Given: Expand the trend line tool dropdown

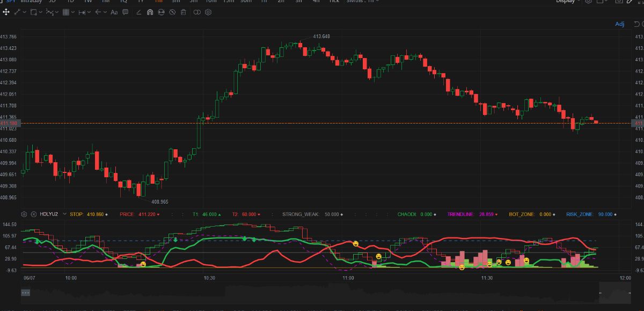Looking at the screenshot, I should coord(24,12).
